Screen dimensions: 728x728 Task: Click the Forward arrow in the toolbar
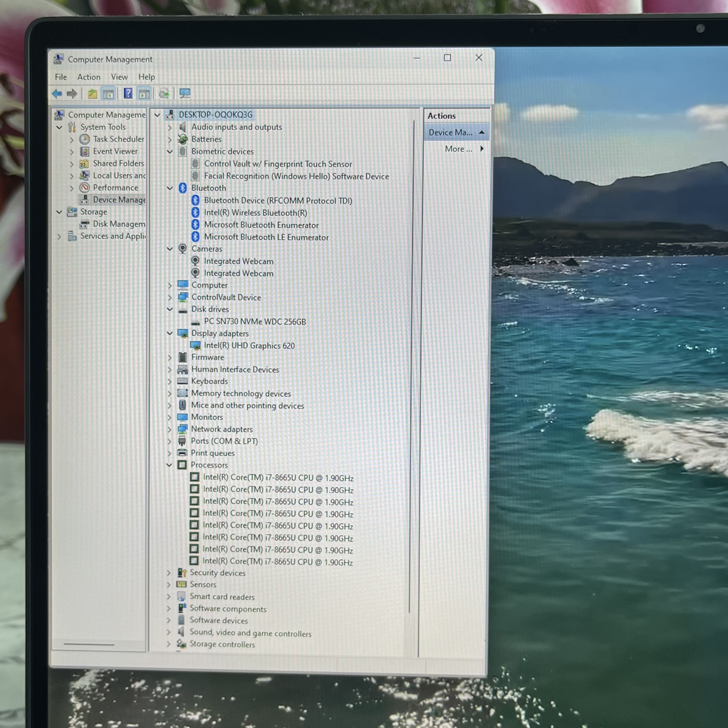(x=72, y=94)
